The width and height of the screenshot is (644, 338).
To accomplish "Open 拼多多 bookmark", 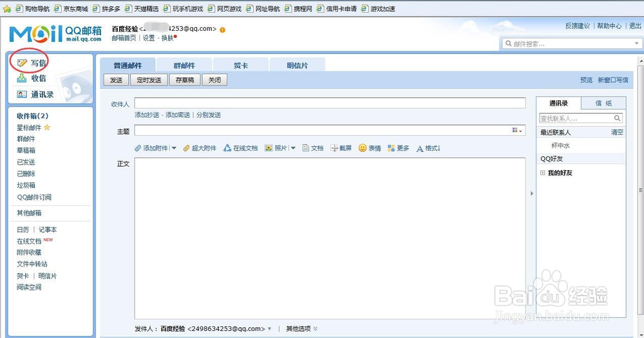I will coord(106,8).
